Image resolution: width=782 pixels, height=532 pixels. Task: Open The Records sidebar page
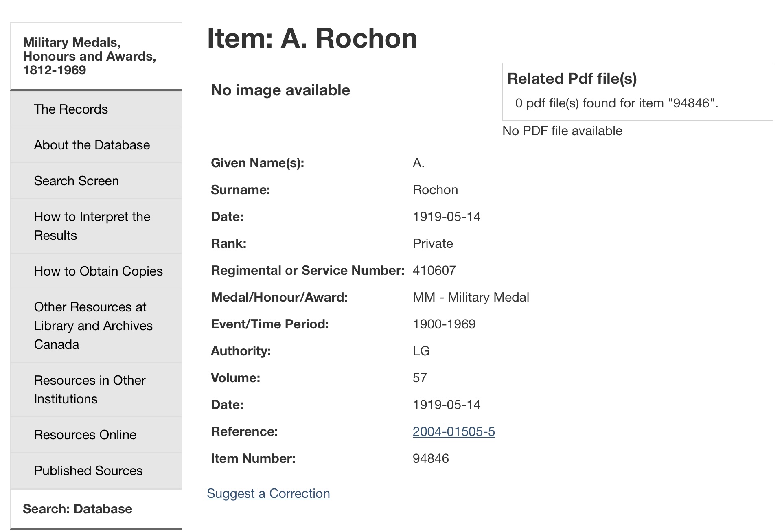coord(71,109)
